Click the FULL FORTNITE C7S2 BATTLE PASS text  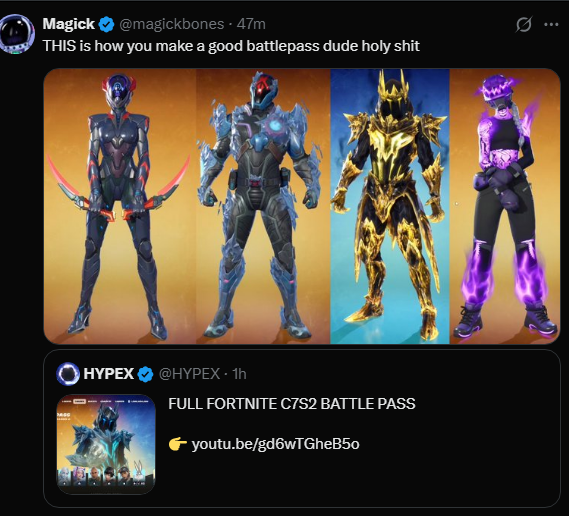[x=292, y=404]
